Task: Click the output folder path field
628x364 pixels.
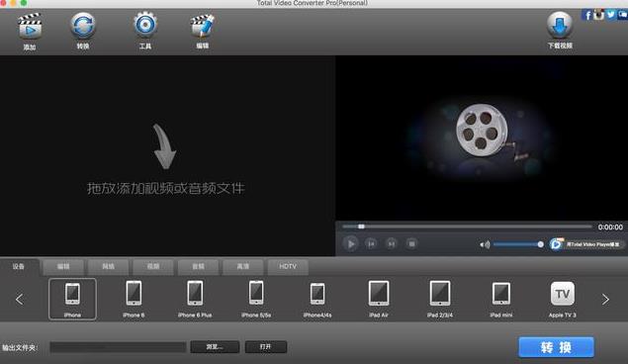Action: click(118, 347)
